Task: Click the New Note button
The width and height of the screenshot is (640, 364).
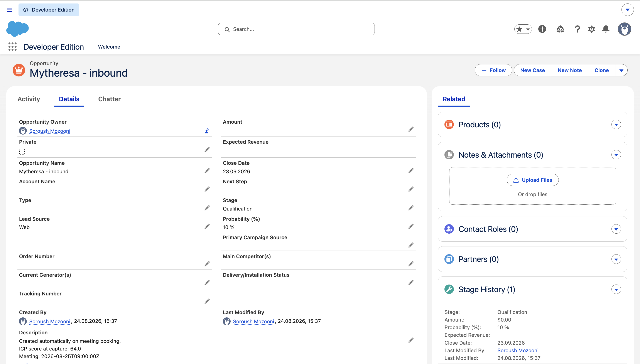Action: coord(569,70)
